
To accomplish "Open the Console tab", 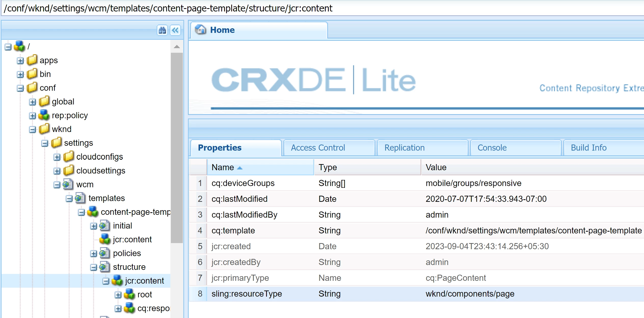I will pyautogui.click(x=492, y=148).
